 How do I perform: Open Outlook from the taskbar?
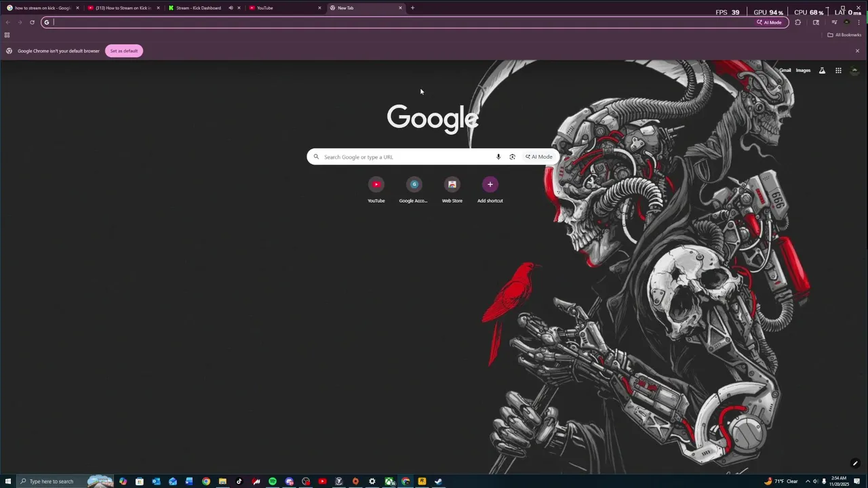click(x=156, y=481)
